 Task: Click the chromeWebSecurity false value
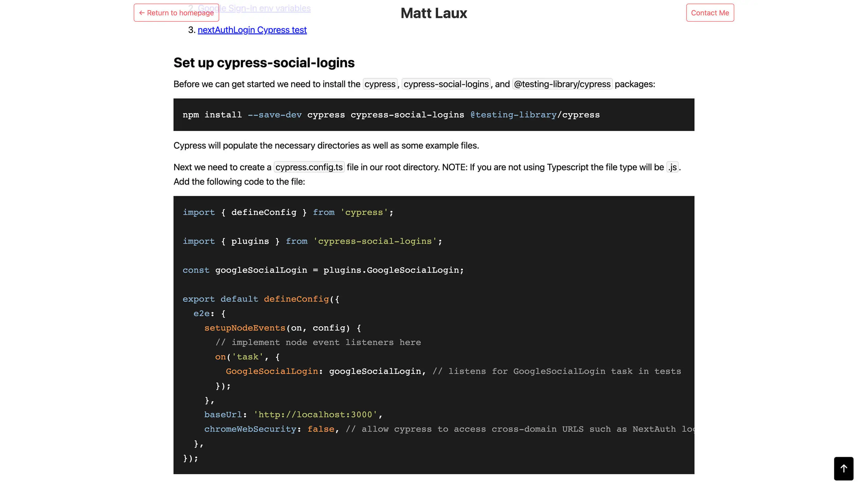(x=320, y=429)
